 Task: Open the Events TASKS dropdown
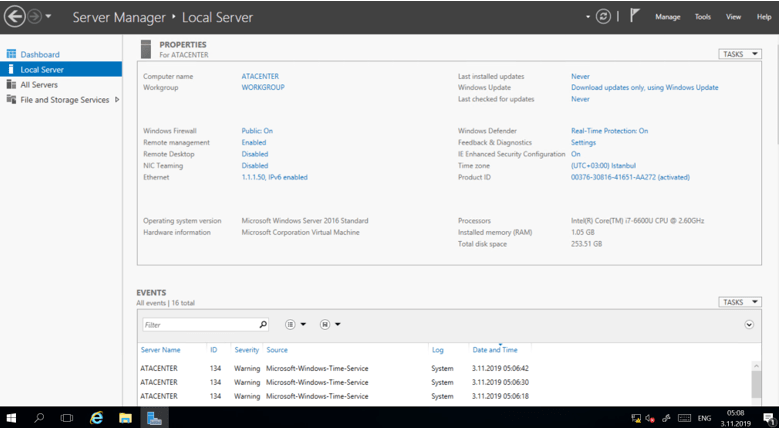pyautogui.click(x=739, y=302)
